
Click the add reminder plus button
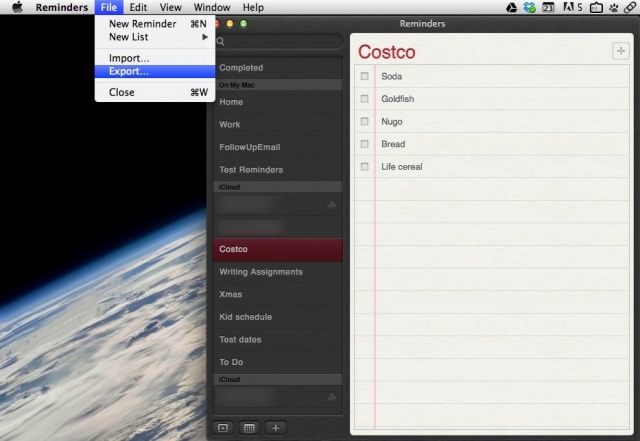pos(620,51)
